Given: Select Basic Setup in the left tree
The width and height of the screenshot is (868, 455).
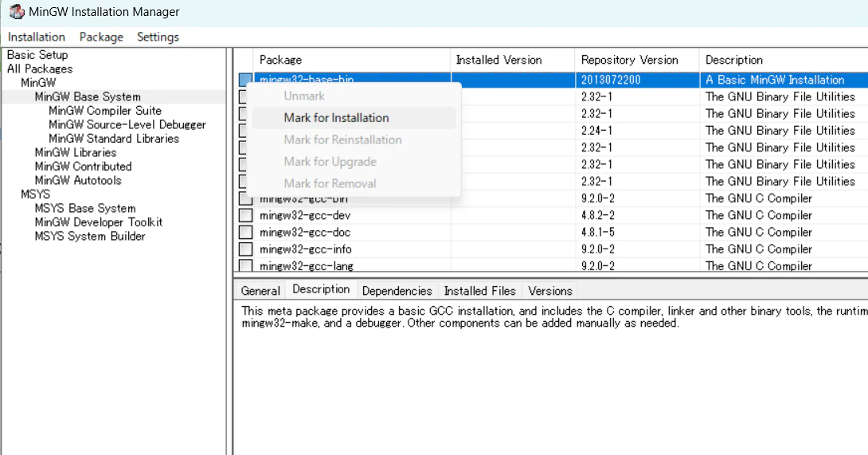Looking at the screenshot, I should point(37,55).
